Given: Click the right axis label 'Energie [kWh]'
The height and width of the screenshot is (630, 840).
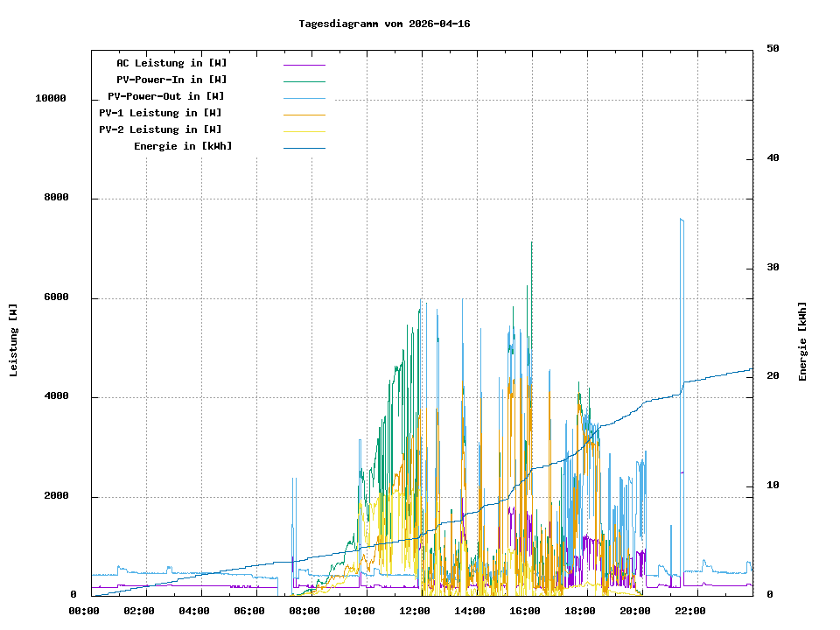Looking at the screenshot, I should click(x=802, y=341).
